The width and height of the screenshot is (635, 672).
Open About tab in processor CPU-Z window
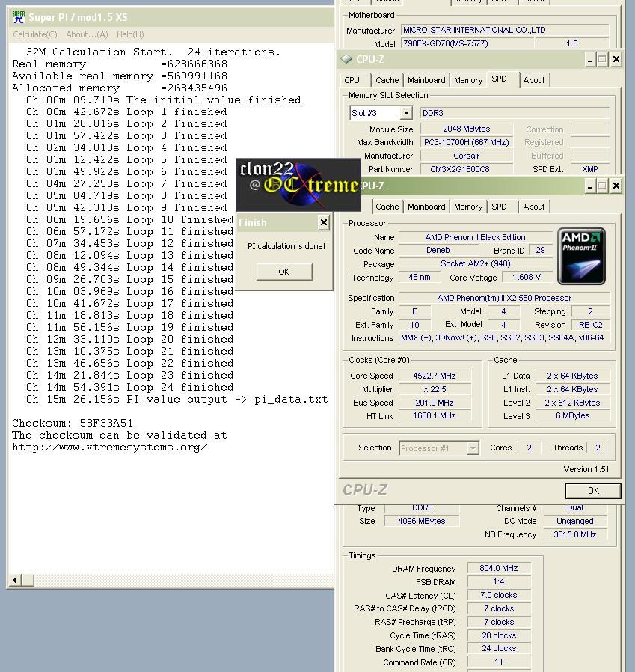point(534,207)
